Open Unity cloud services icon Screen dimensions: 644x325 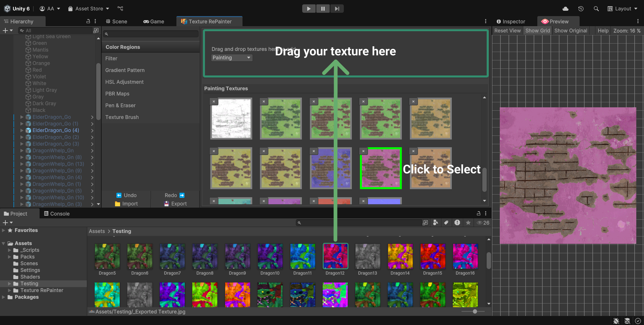click(566, 9)
